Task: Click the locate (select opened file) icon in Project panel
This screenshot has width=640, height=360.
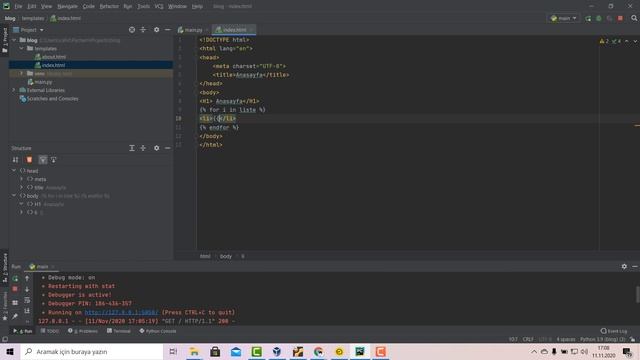Action: click(132, 30)
